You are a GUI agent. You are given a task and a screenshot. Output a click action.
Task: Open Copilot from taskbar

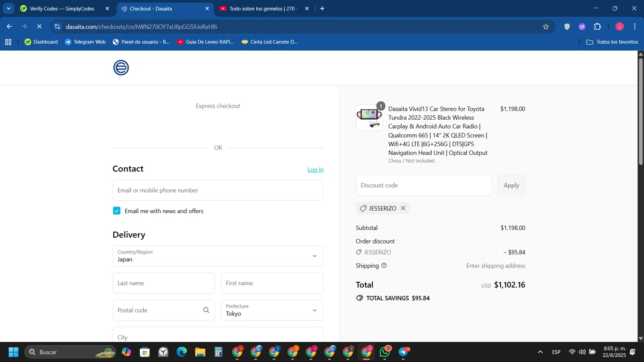point(126,352)
